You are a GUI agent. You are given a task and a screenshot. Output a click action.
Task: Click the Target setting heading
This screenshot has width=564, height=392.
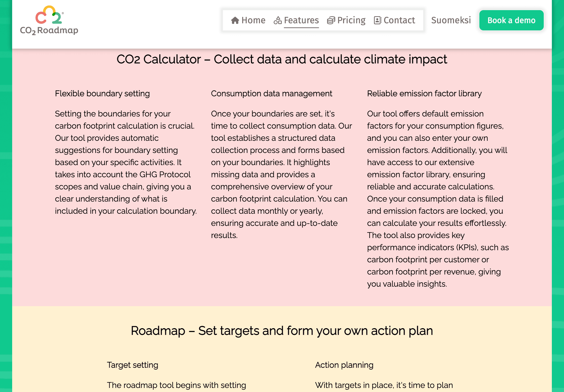[x=132, y=365]
